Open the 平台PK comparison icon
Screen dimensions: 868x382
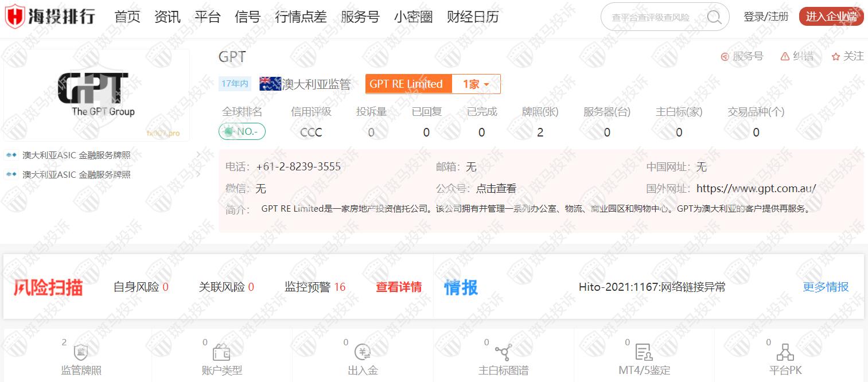pos(785,352)
